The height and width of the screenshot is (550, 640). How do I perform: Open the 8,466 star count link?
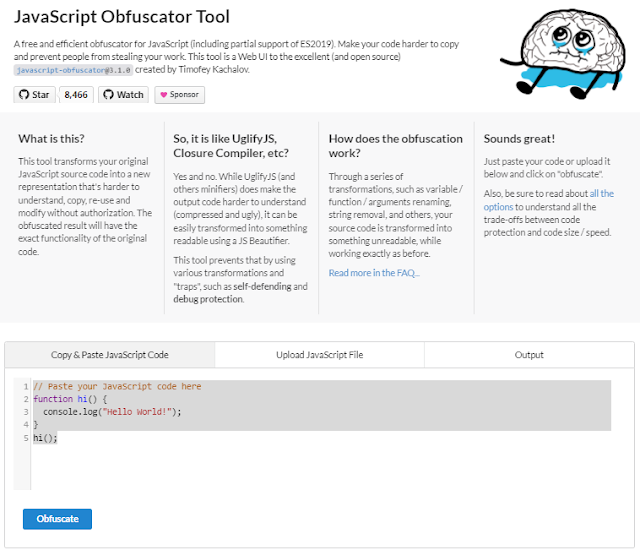(76, 95)
